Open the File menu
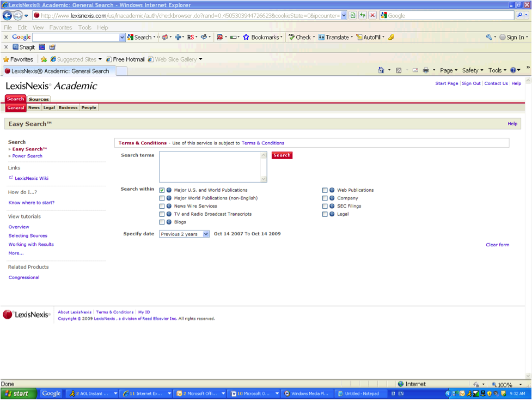532x400 pixels. coord(8,27)
